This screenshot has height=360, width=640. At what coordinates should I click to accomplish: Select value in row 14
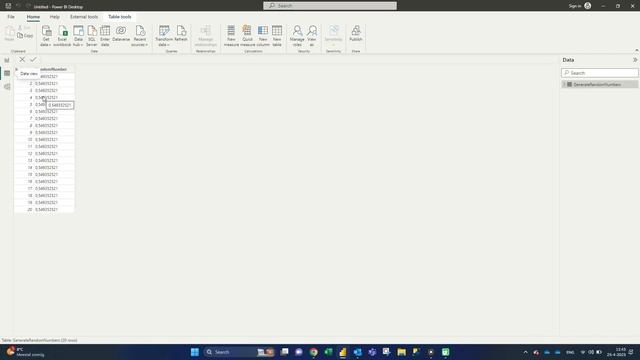coord(54,167)
